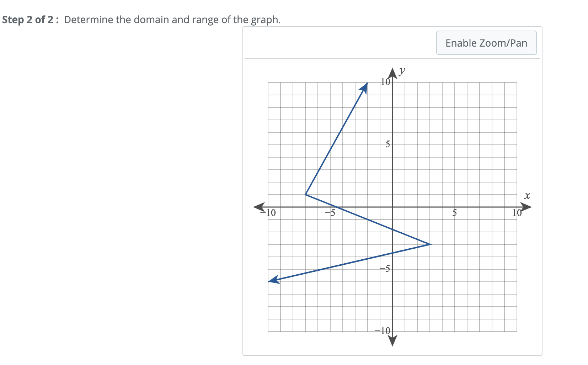Enable Zoom/Pan on the graph
The image size is (588, 365).
pyautogui.click(x=486, y=43)
